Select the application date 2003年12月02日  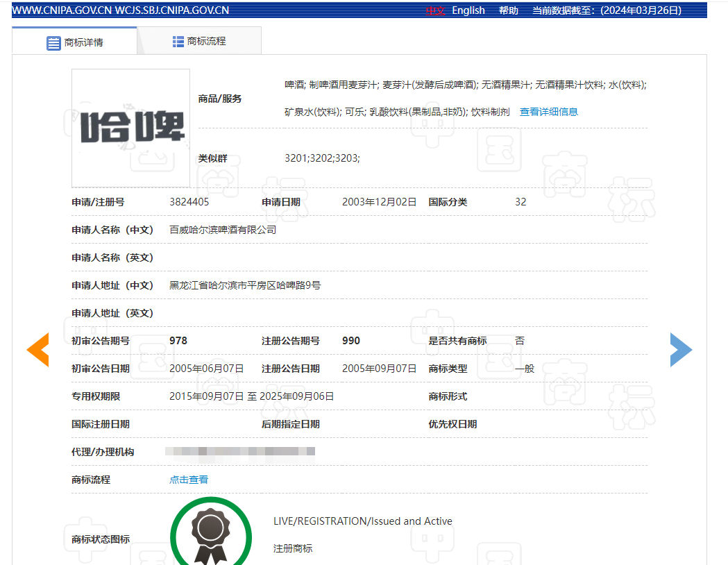[379, 202]
